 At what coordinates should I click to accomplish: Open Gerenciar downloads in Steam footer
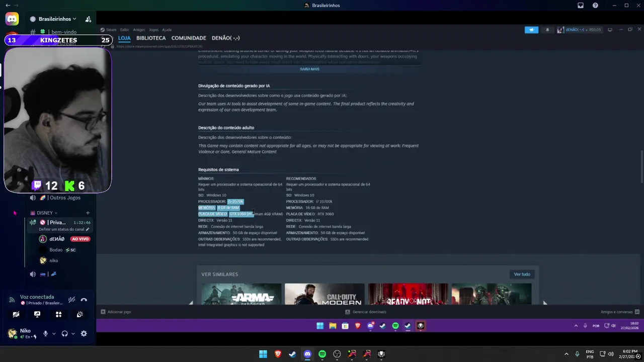[366, 312]
